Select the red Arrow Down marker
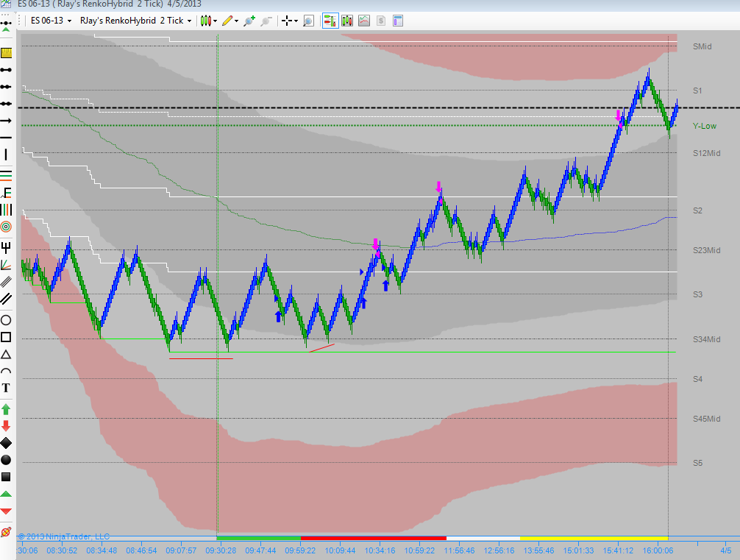The width and height of the screenshot is (740, 560). pos(6,426)
